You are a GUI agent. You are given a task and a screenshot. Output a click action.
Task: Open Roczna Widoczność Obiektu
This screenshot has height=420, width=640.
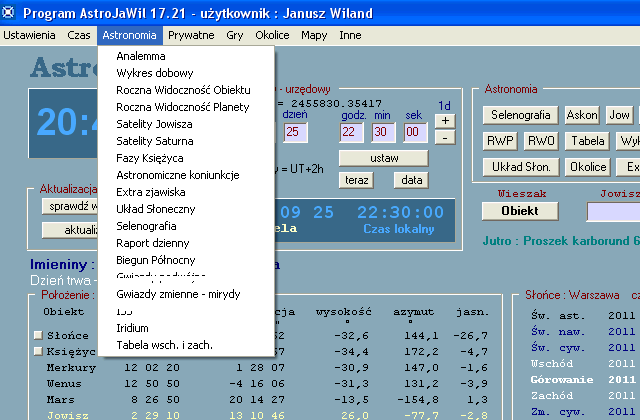pos(186,90)
